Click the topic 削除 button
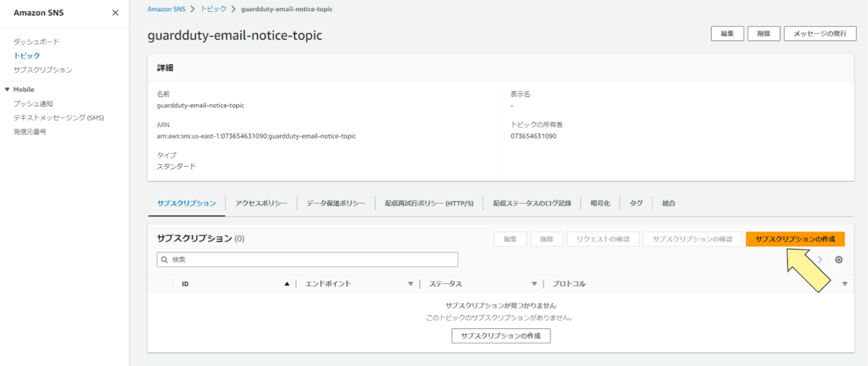The image size is (868, 366). coord(764,34)
